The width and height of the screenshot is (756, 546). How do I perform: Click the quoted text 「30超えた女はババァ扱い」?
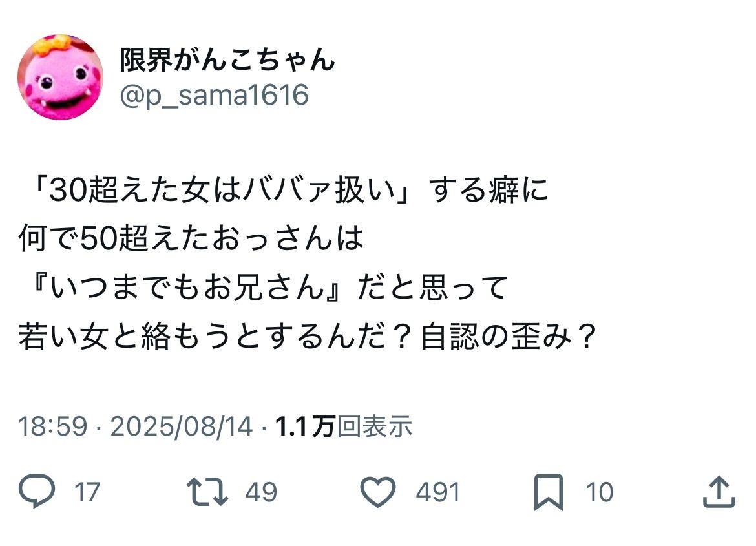click(220, 192)
